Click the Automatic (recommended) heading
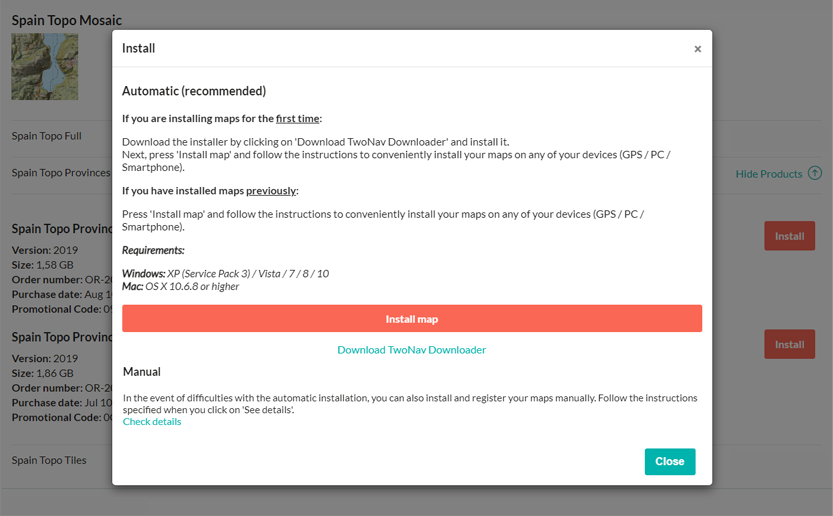The height and width of the screenshot is (516, 833). coord(194,91)
